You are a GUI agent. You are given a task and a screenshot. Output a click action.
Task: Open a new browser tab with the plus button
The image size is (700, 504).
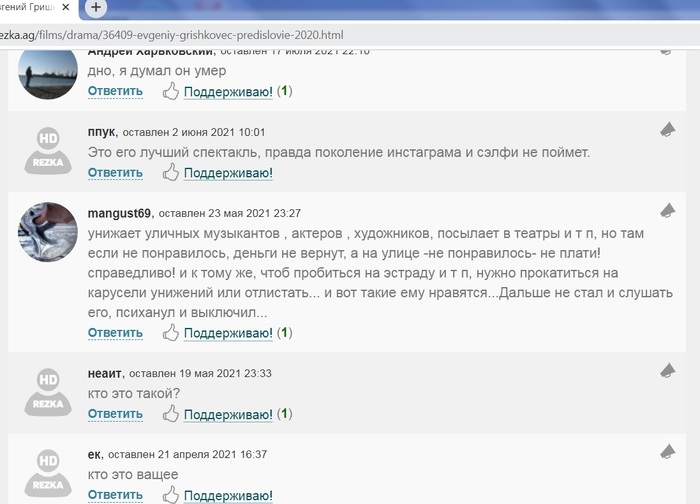tap(96, 7)
